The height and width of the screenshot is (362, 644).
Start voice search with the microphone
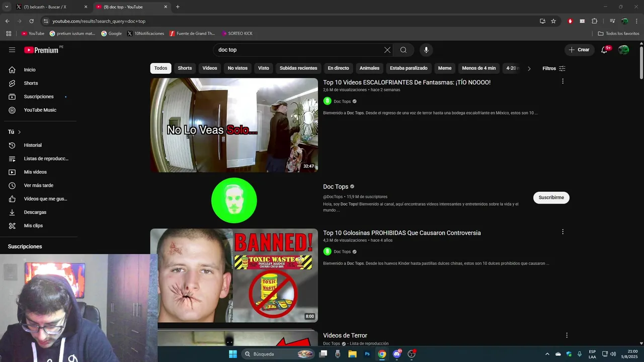426,50
